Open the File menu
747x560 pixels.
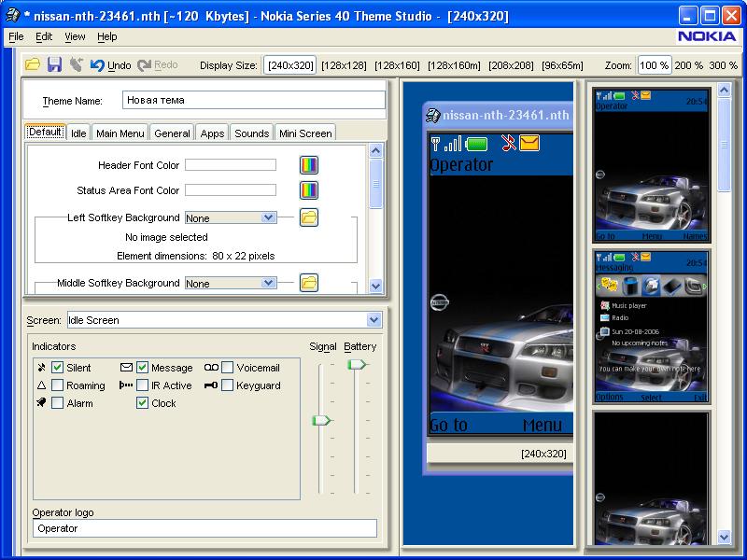coord(16,36)
